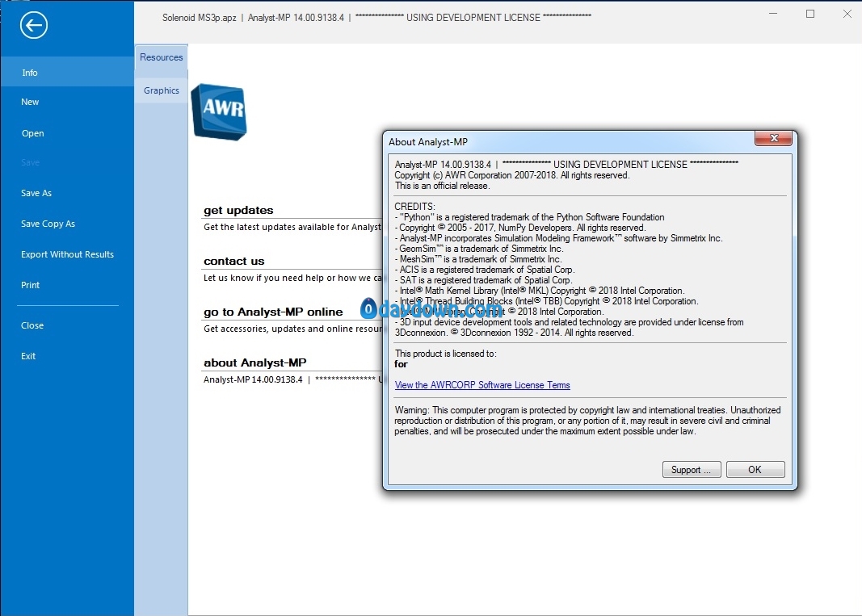This screenshot has width=862, height=616.
Task: Open the Support ... button
Action: [x=691, y=469]
